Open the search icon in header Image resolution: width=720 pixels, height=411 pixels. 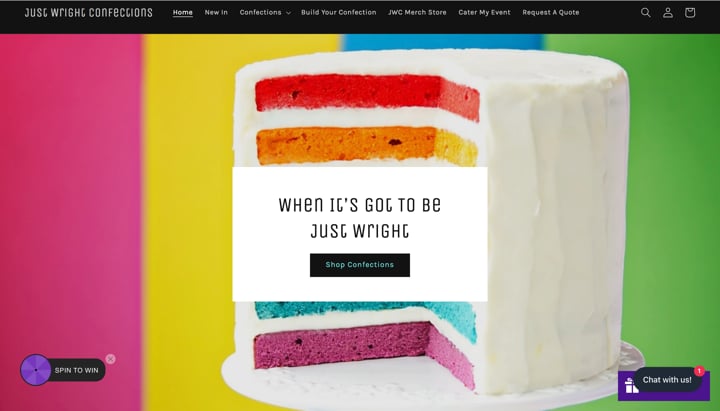coord(646,13)
